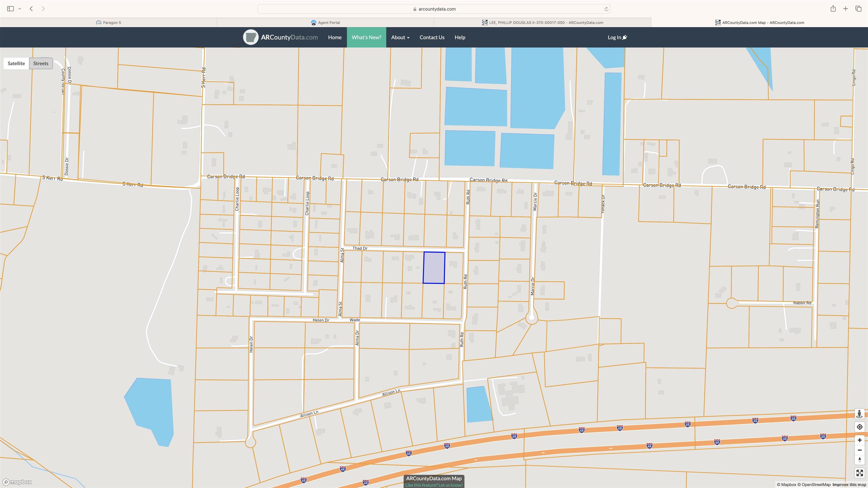
Task: Click the Safari share icon
Action: 833,9
